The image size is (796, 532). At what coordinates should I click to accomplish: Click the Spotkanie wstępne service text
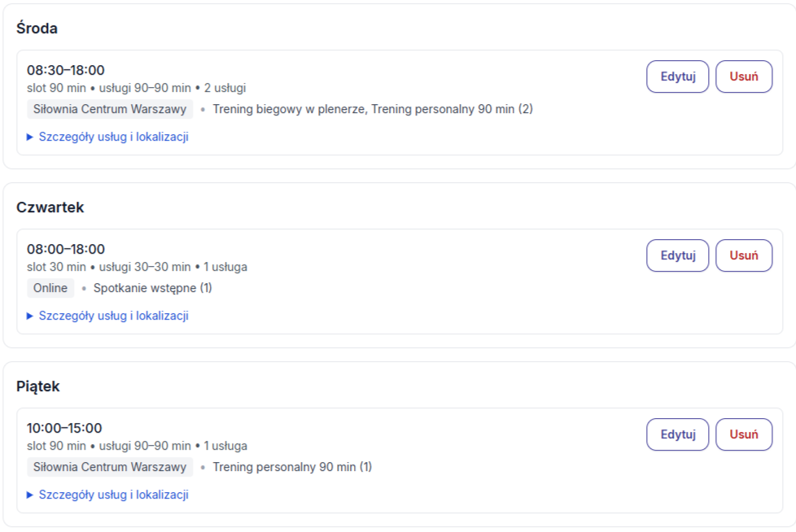tap(152, 288)
